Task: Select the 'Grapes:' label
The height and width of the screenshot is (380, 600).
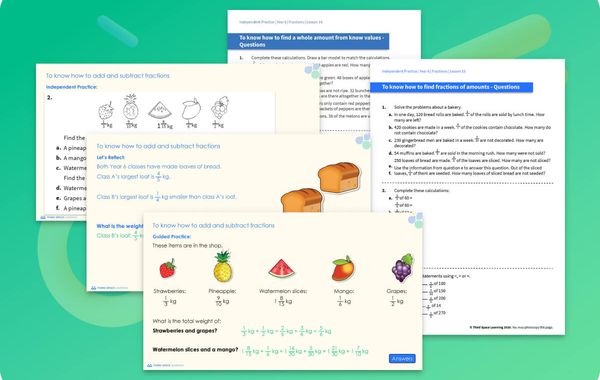Action: tap(396, 291)
